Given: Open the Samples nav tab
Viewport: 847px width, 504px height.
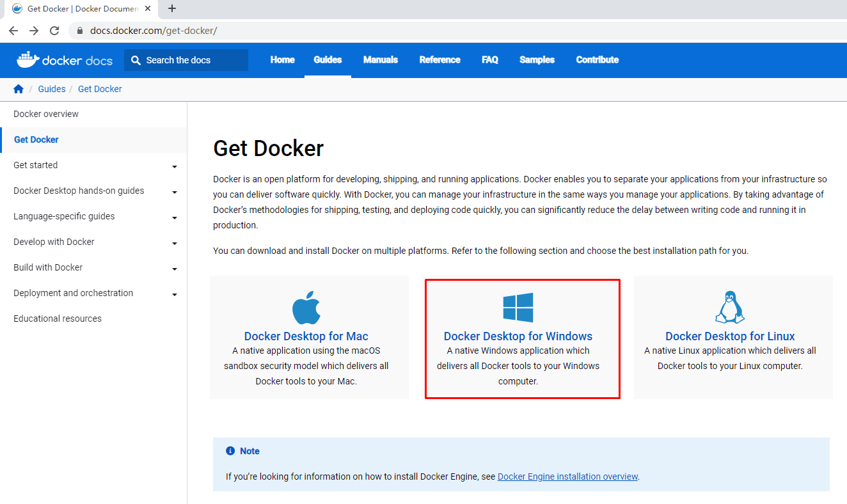Looking at the screenshot, I should [537, 60].
